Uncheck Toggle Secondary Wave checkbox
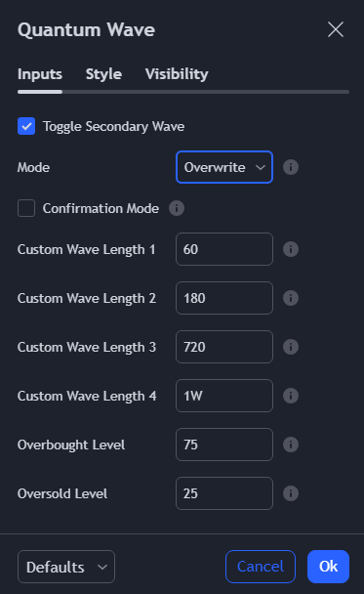 26,126
